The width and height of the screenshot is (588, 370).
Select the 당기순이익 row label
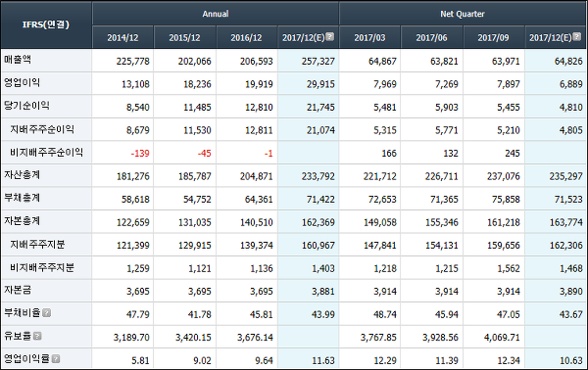[x=26, y=106]
